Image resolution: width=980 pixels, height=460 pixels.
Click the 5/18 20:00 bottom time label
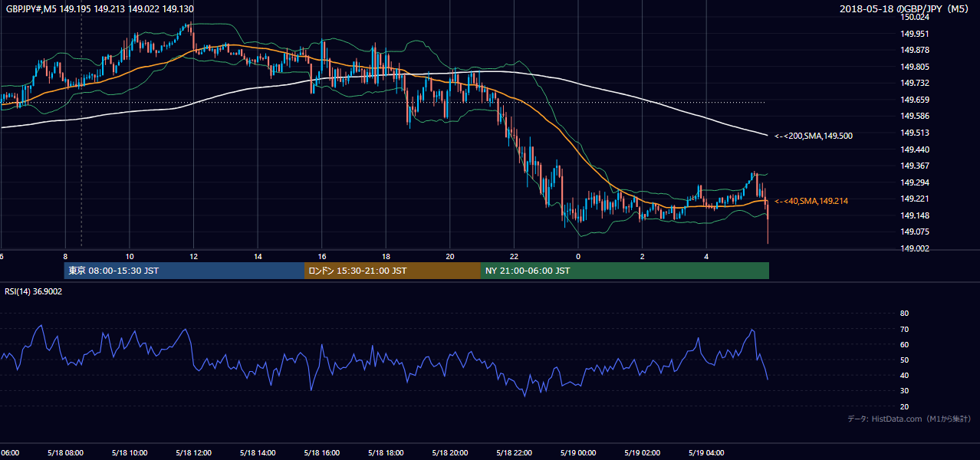pyautogui.click(x=450, y=453)
